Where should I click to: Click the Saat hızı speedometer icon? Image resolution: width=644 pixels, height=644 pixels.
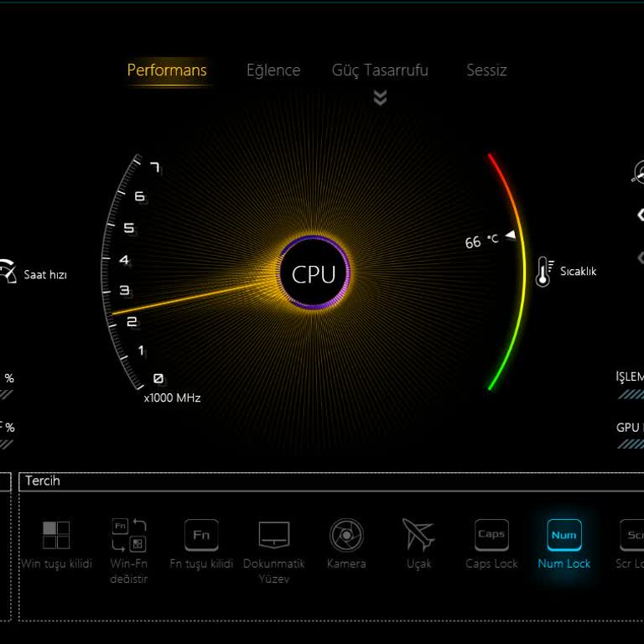click(8, 272)
